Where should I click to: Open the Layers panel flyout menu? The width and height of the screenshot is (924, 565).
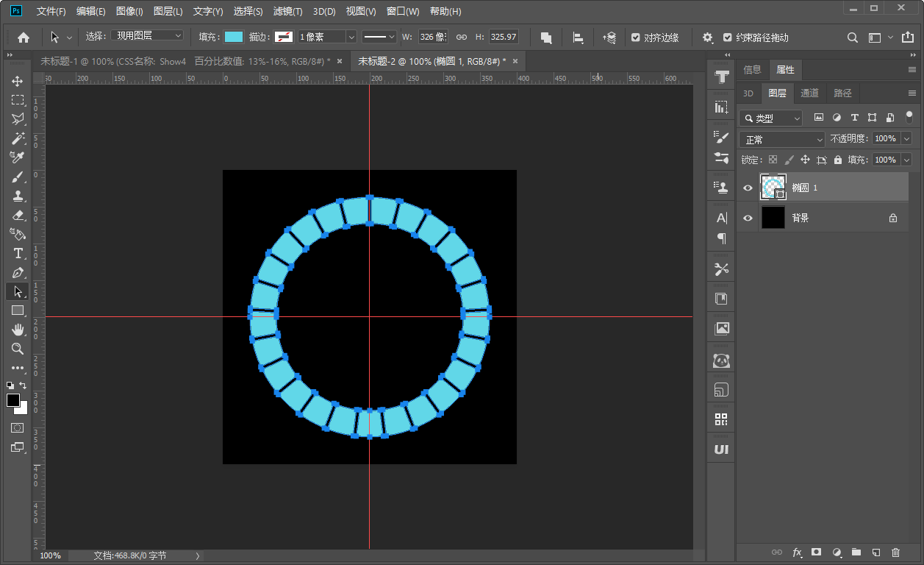pos(912,93)
